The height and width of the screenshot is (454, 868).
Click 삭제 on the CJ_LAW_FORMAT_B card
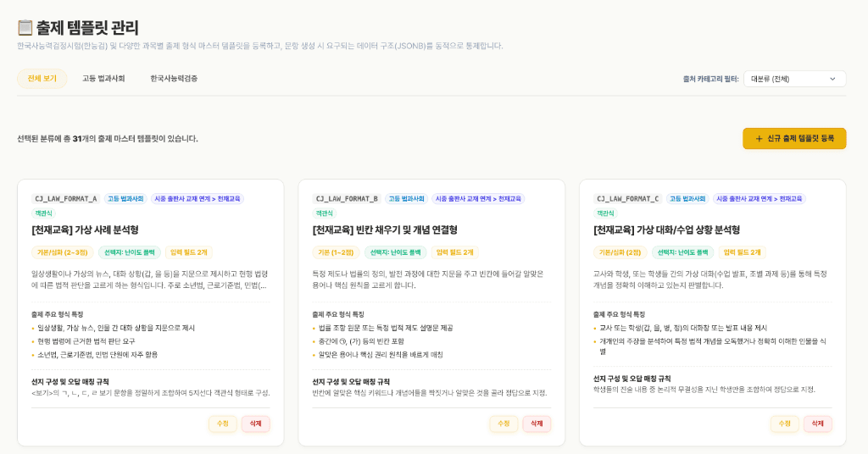pyautogui.click(x=537, y=424)
